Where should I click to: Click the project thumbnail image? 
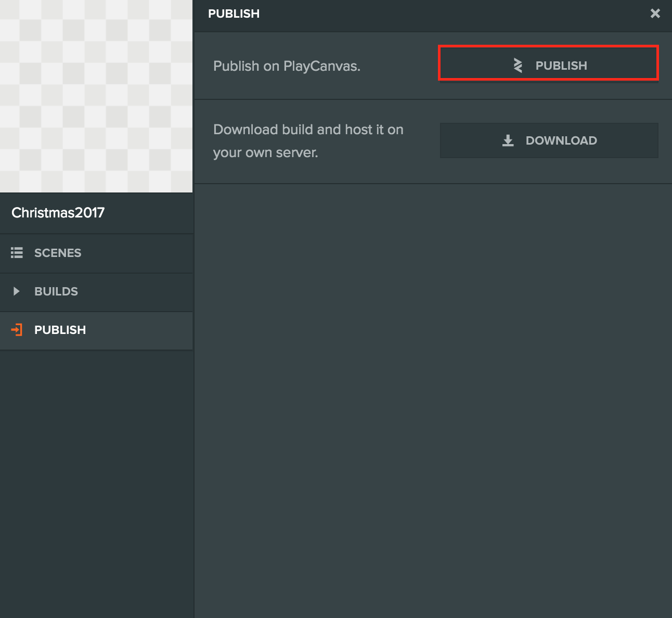(x=96, y=96)
